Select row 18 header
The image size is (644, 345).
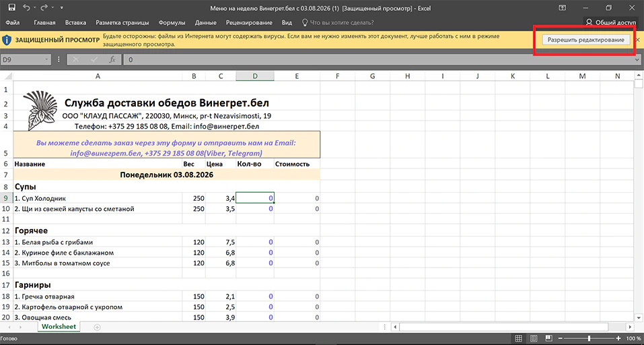6,296
